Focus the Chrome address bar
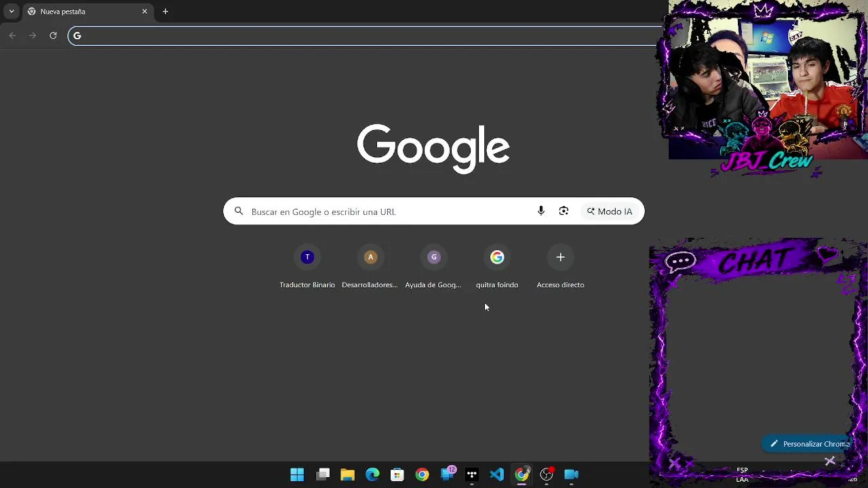868x488 pixels. pyautogui.click(x=366, y=36)
